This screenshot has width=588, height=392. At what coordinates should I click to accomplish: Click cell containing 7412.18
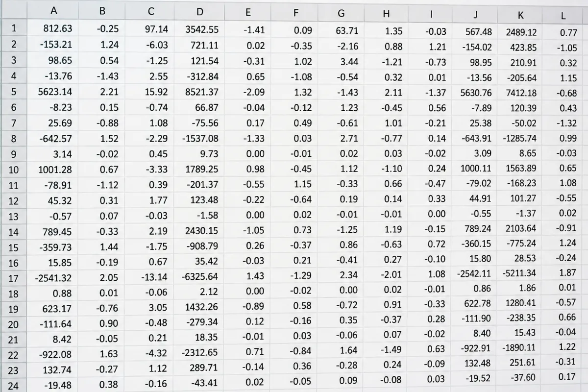click(x=520, y=93)
